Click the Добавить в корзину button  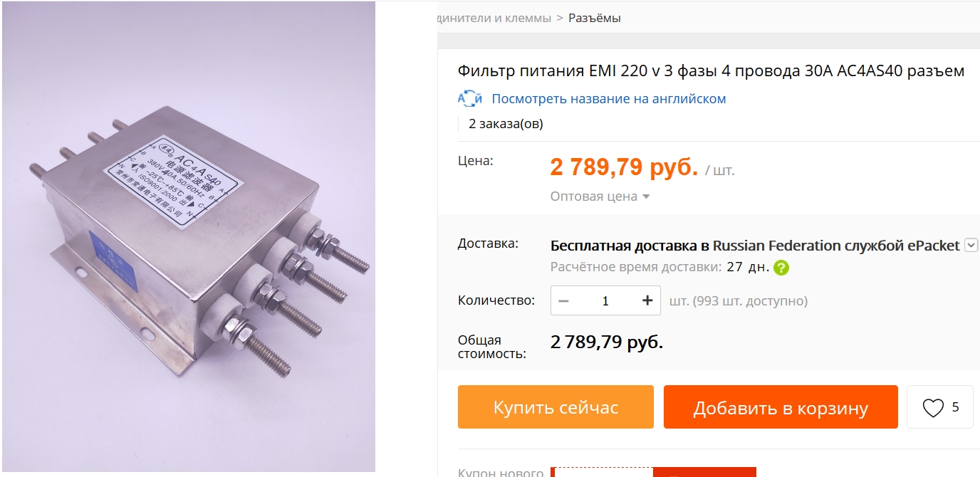click(x=781, y=407)
